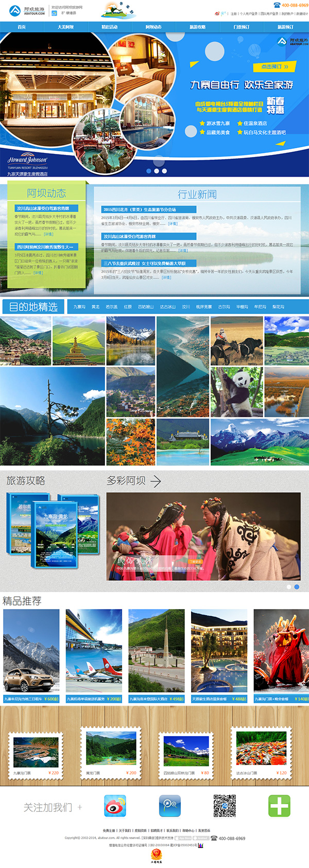
Task: Open the 黄龙门票 ¥200 ticket stamp
Action: pos(111,752)
